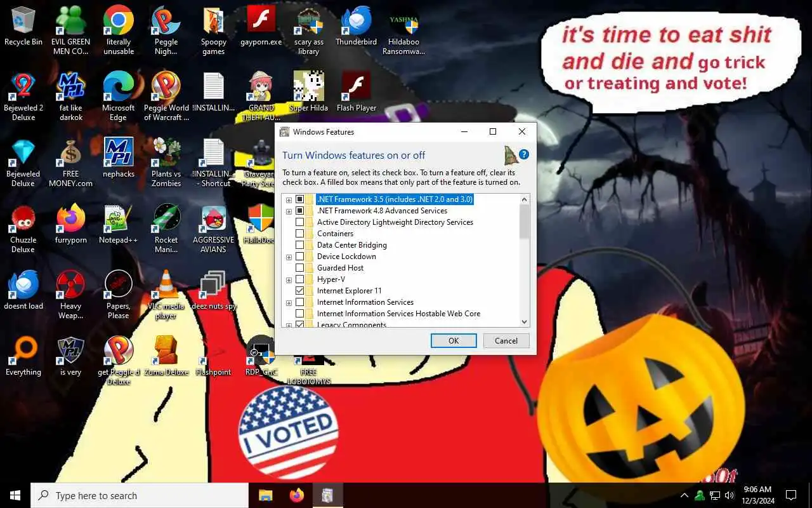Open the Thunderbird desktop shortcut
Image resolution: width=812 pixels, height=508 pixels.
(356, 27)
